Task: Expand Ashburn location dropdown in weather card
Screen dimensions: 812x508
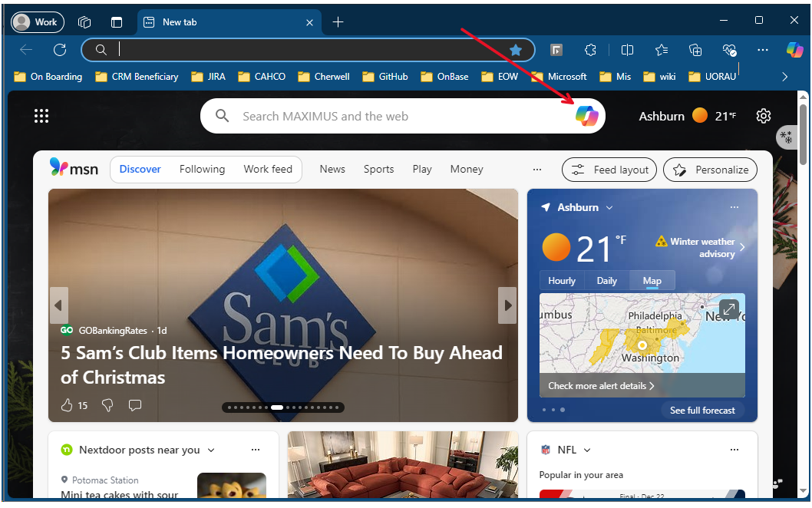Action: 609,208
